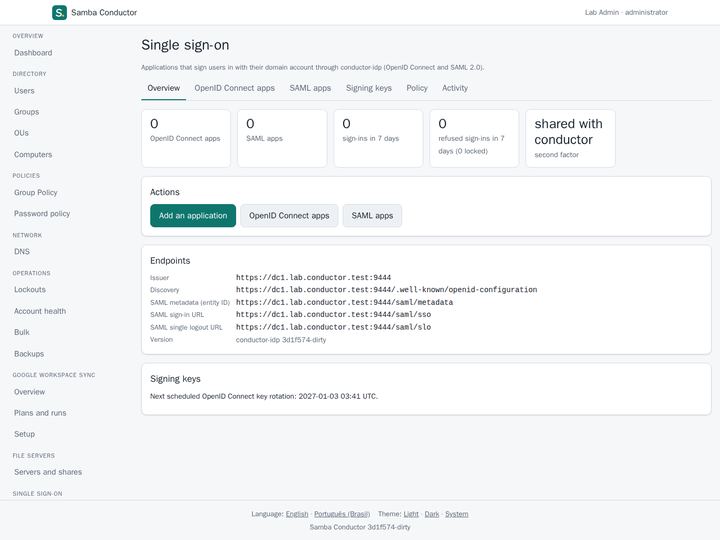Go to Users in the Directory section
This screenshot has height=540, width=720.
24,91
